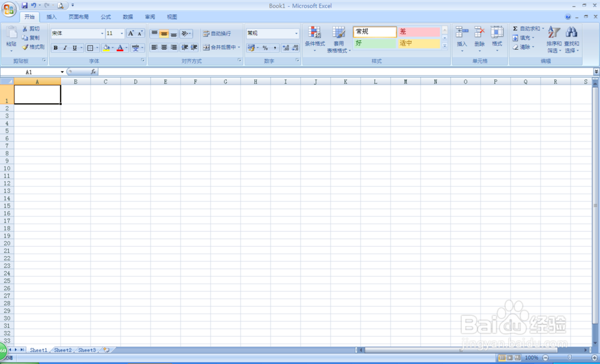The image size is (600, 364).
Task: Open font size dropdown
Action: (x=122, y=33)
